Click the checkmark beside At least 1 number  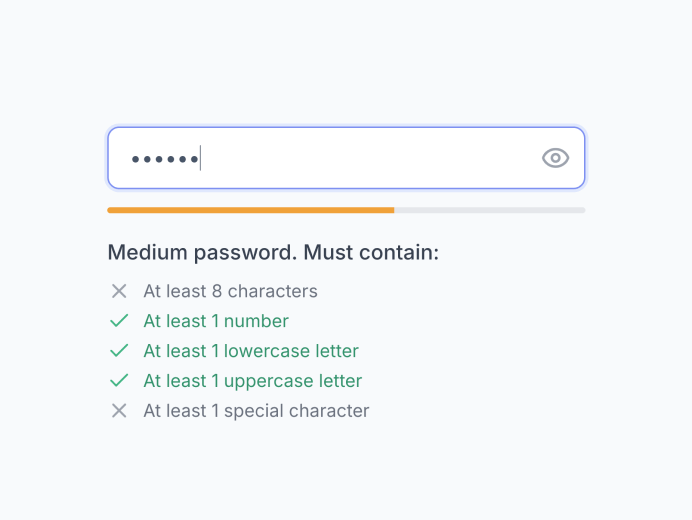pos(119,321)
